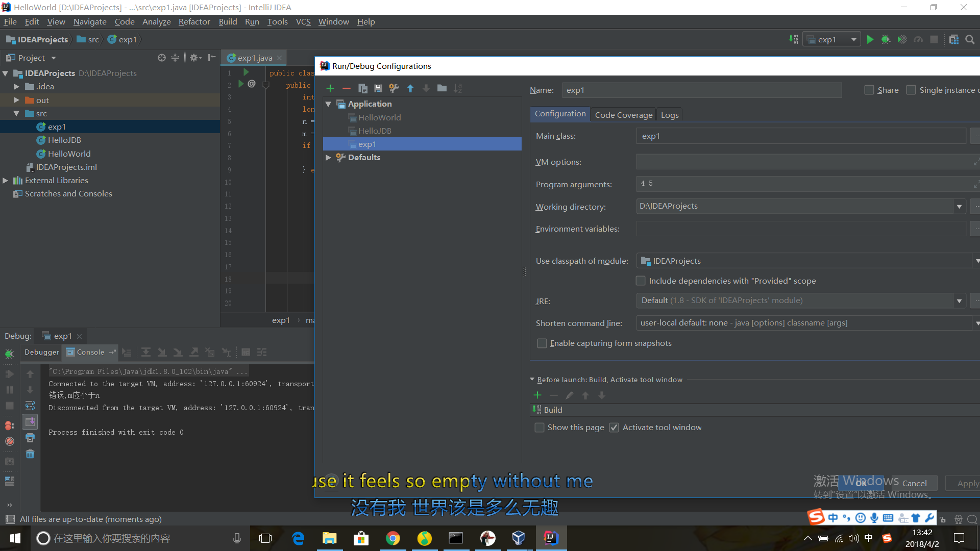
Task: Start debugging with the bug icon in main toolbar
Action: tap(886, 39)
